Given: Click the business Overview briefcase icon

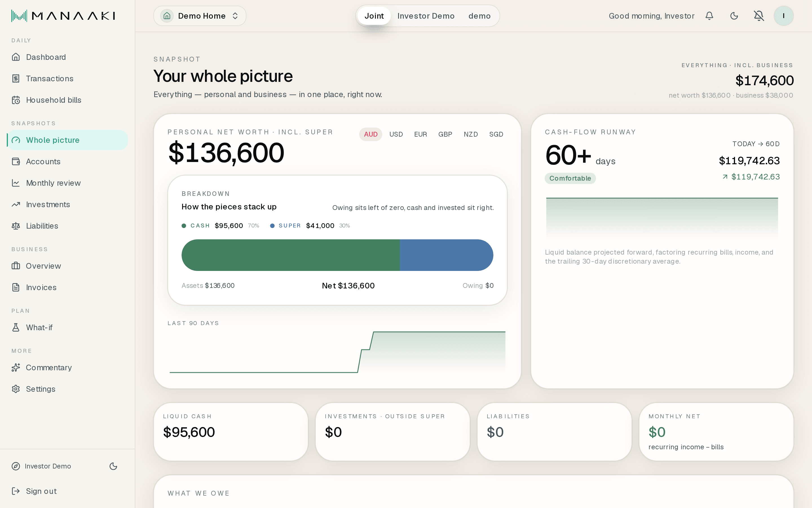Looking at the screenshot, I should click(x=16, y=266).
